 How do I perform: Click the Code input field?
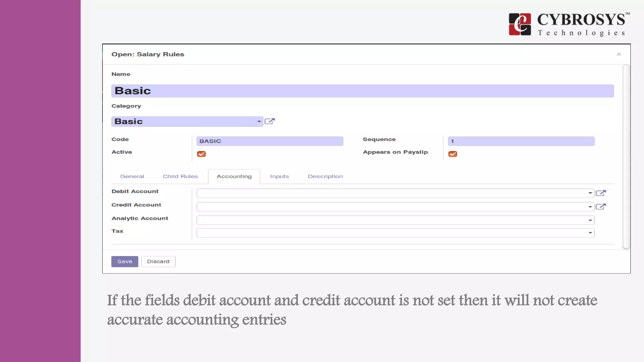pyautogui.click(x=269, y=141)
